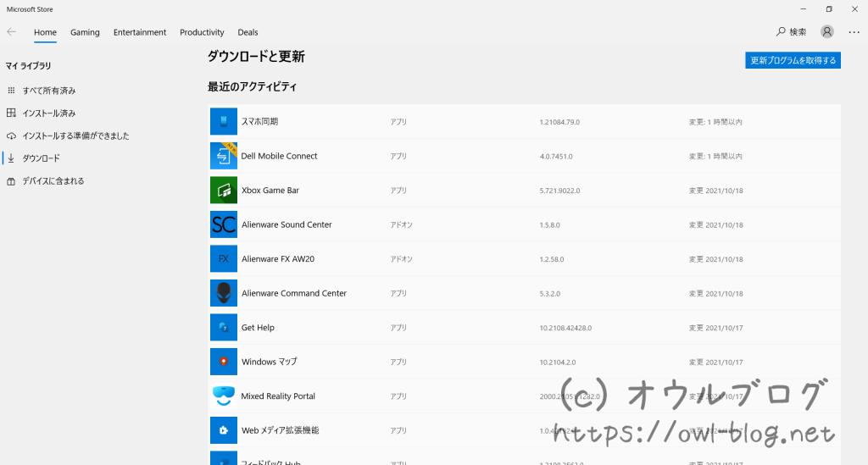This screenshot has height=465, width=868.
Task: Click version number 4.0.7451.0
Action: click(x=556, y=157)
